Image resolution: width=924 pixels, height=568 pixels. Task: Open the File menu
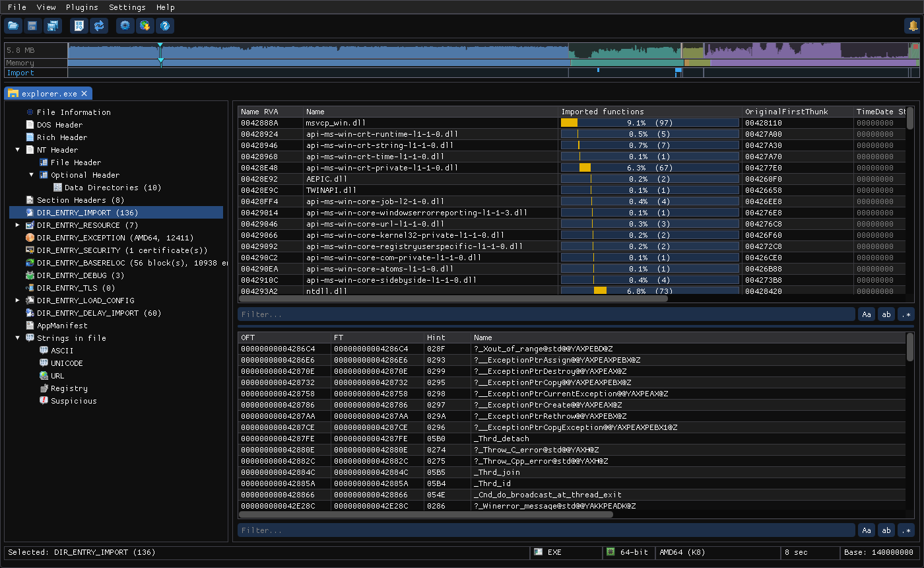point(17,7)
